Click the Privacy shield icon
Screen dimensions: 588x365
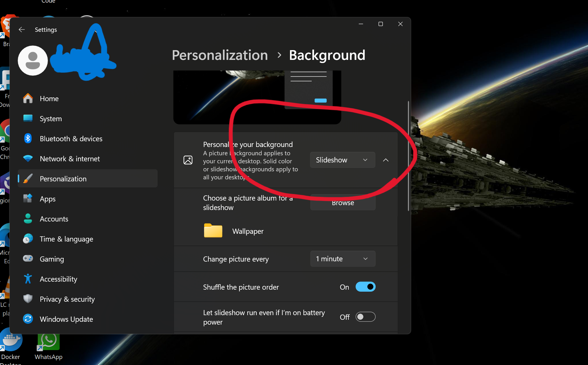[x=28, y=299]
